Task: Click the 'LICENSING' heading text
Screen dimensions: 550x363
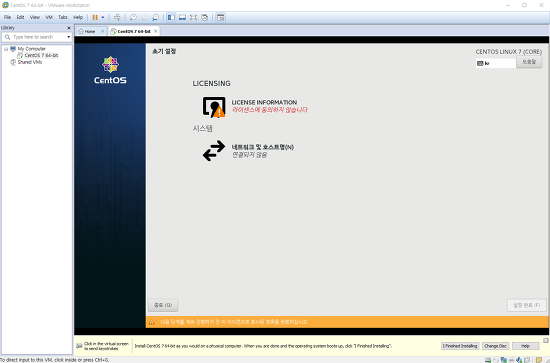Action: pos(212,83)
